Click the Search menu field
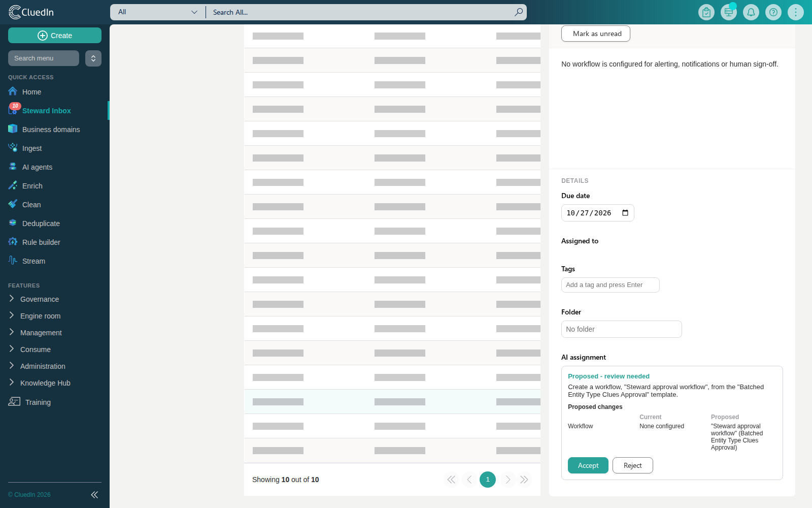Image resolution: width=812 pixels, height=508 pixels. 44,58
